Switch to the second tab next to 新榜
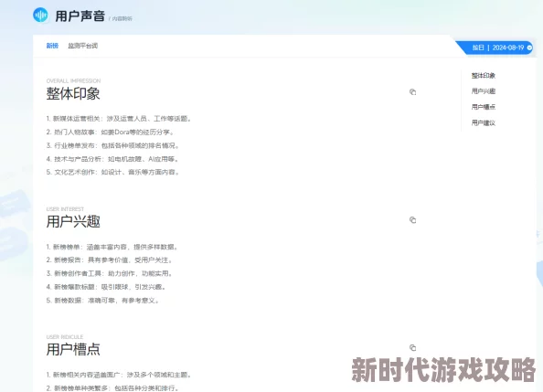Screen dimensions: 543x392 (x=83, y=46)
